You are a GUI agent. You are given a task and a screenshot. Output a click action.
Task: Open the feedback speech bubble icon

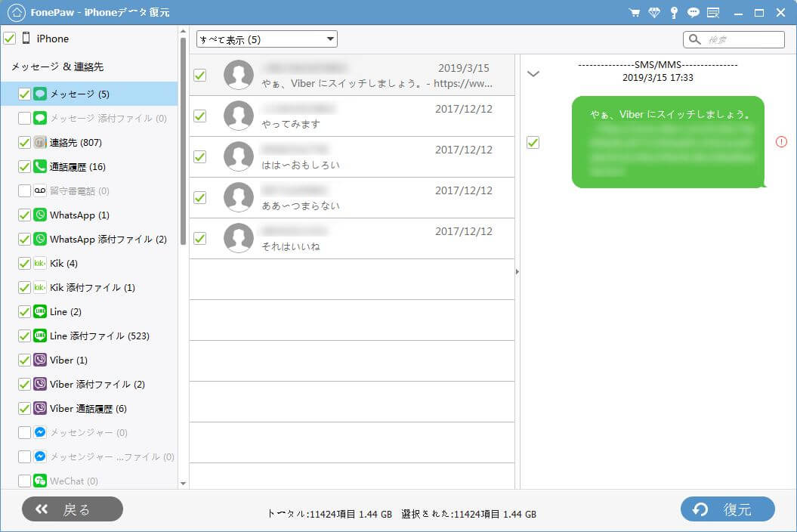point(694,13)
